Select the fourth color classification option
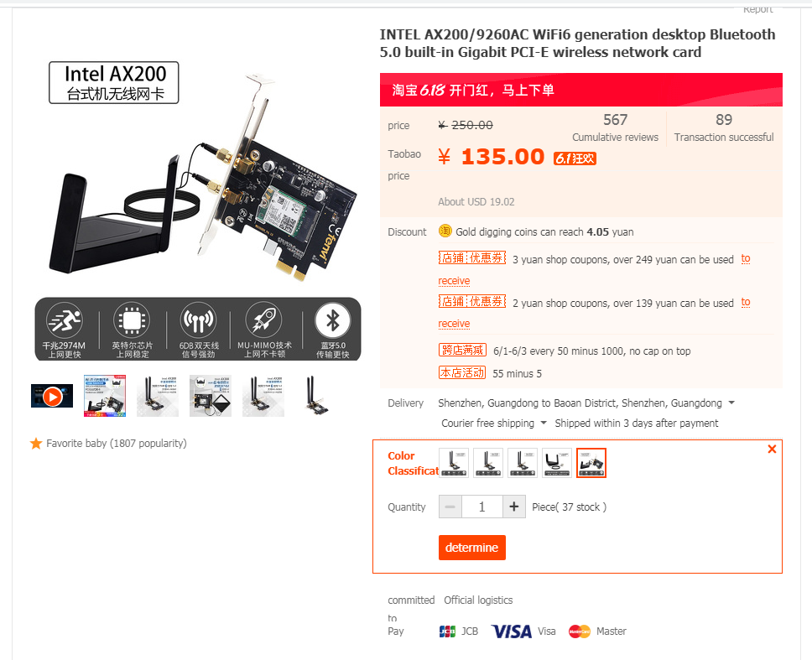This screenshot has width=812, height=660. tap(557, 463)
